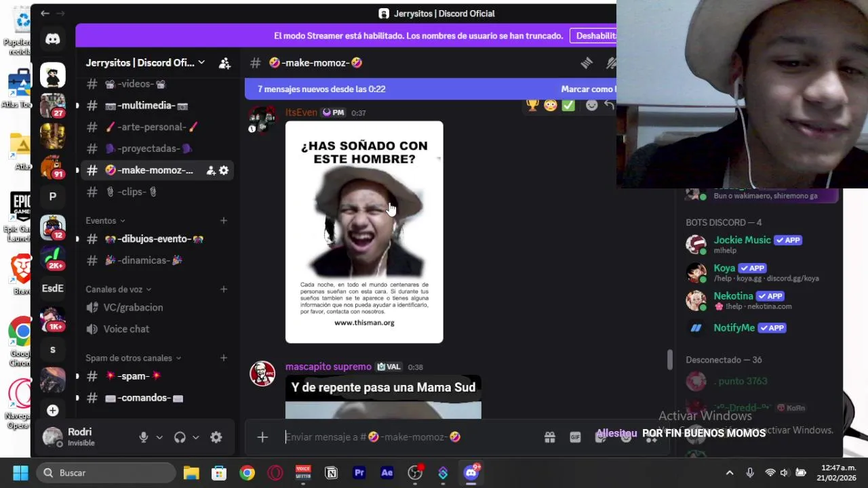Expand the Jerrysitos server name dropdown
Viewport: 868px width, 488px height.
(x=201, y=63)
